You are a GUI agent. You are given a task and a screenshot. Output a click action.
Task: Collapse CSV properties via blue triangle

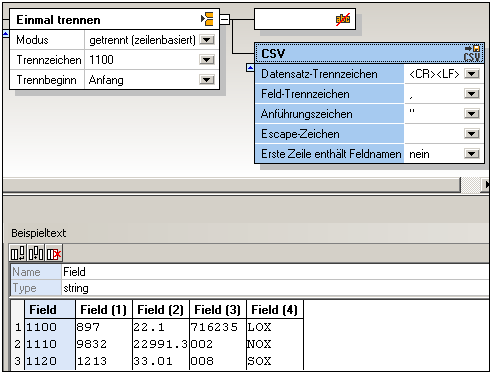pyautogui.click(x=250, y=68)
